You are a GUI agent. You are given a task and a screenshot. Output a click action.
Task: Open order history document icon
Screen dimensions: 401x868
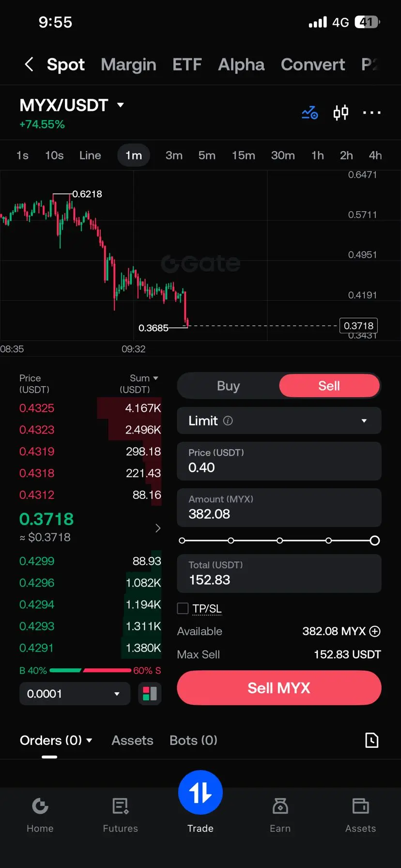[x=371, y=740]
